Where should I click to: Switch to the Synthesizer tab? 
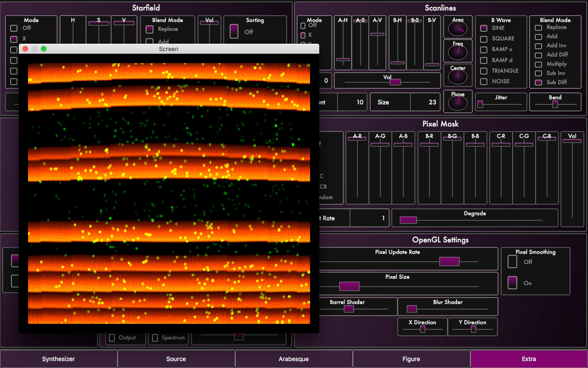58,359
